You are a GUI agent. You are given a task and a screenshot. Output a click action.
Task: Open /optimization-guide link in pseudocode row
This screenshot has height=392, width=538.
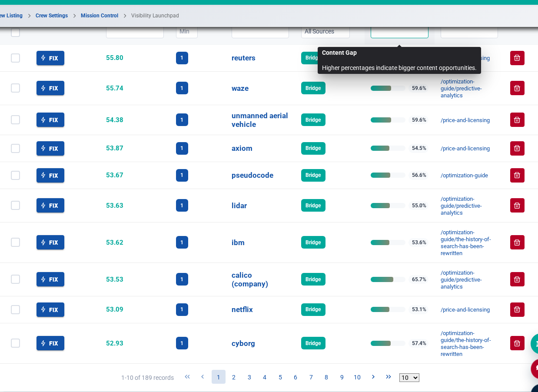[x=464, y=176]
